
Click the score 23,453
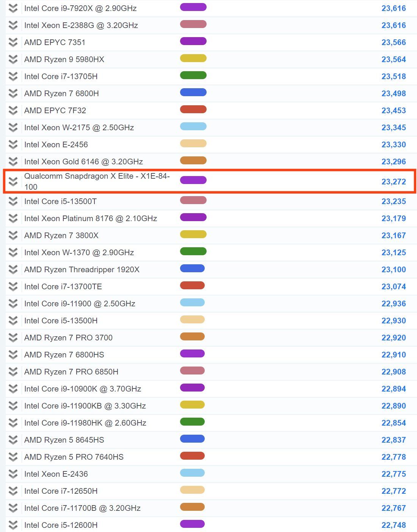tap(393, 111)
